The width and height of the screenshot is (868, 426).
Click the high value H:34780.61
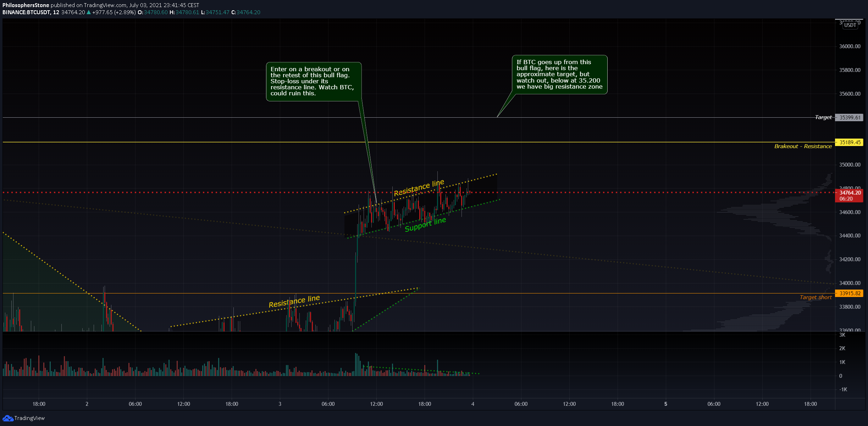coord(184,12)
